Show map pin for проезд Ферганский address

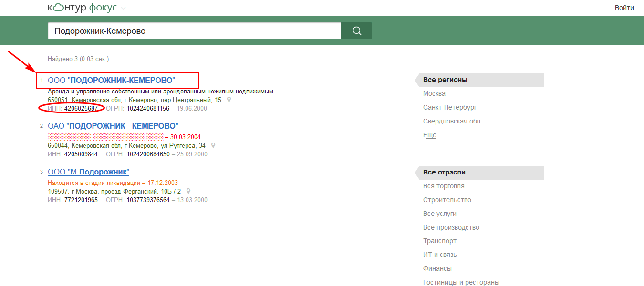coord(188,191)
